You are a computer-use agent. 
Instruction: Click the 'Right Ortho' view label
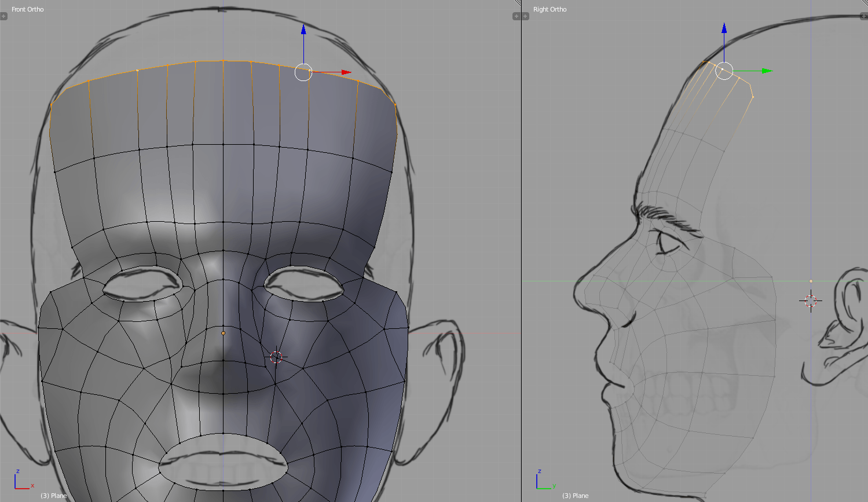click(550, 9)
